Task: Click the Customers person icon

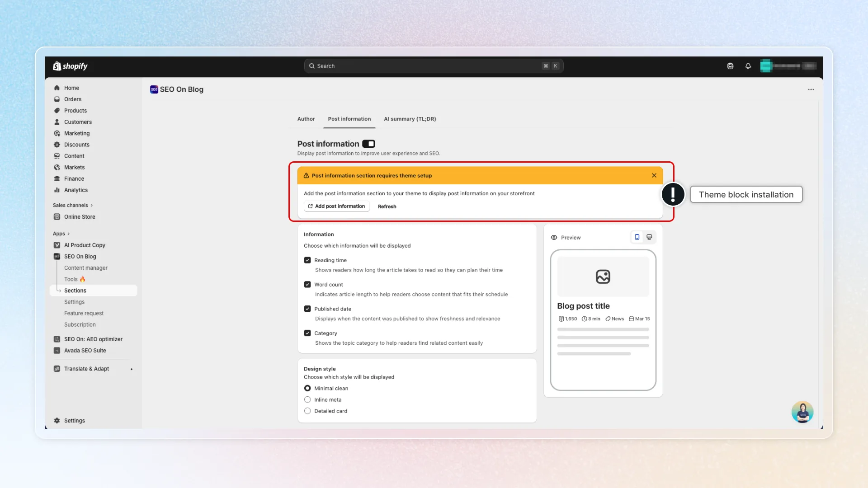Action: click(x=57, y=122)
